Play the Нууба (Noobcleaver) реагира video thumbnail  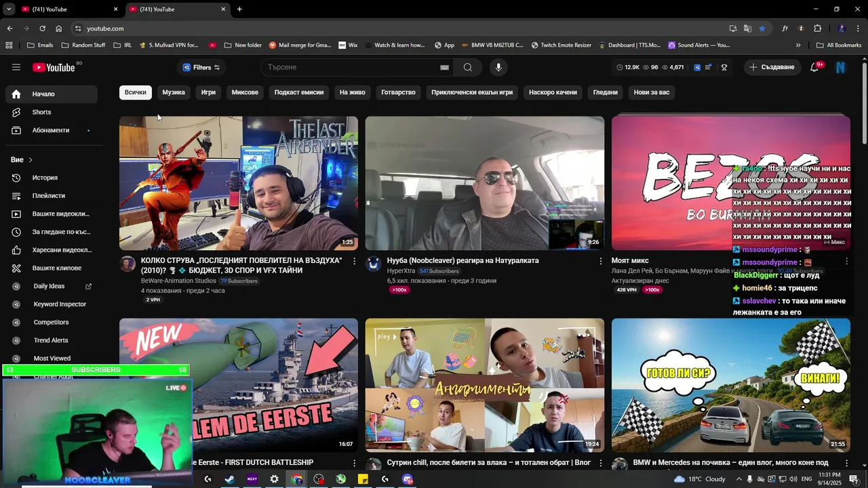click(x=485, y=183)
